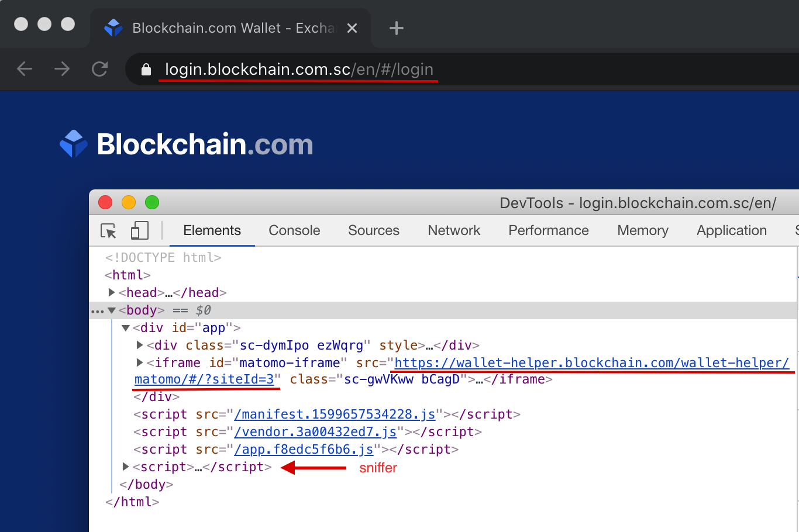The height and width of the screenshot is (532, 799).
Task: Switch to the Elements tab
Action: point(212,230)
